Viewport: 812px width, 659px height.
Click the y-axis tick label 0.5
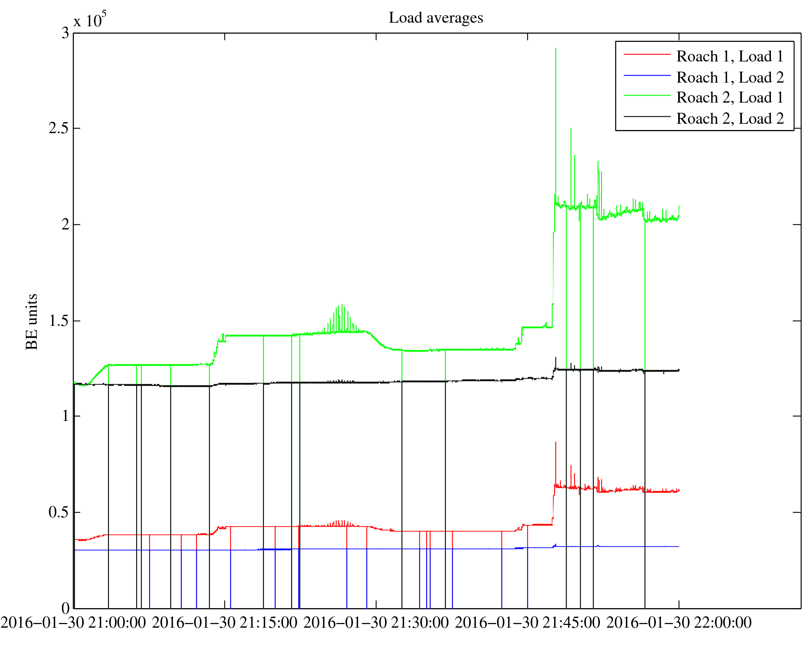click(x=59, y=512)
